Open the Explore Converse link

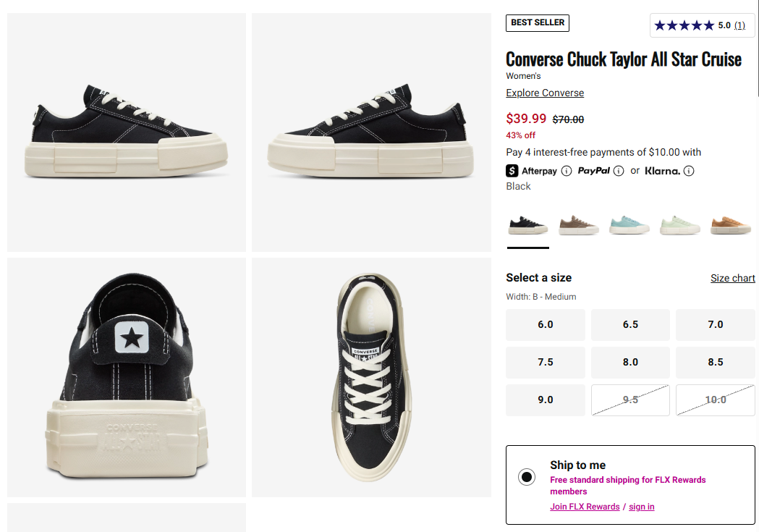[545, 93]
